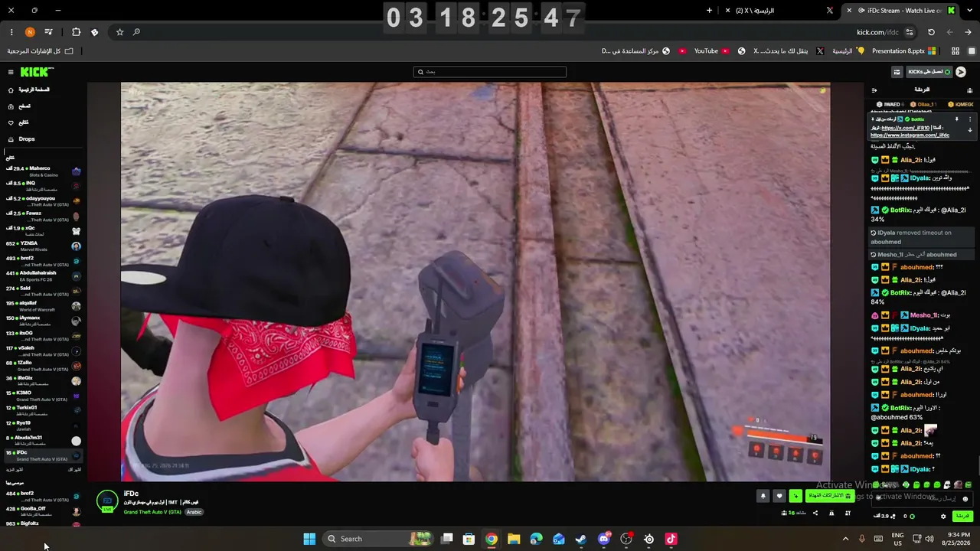Open site settings icon in address bar
This screenshot has height=551, width=980.
click(x=910, y=32)
